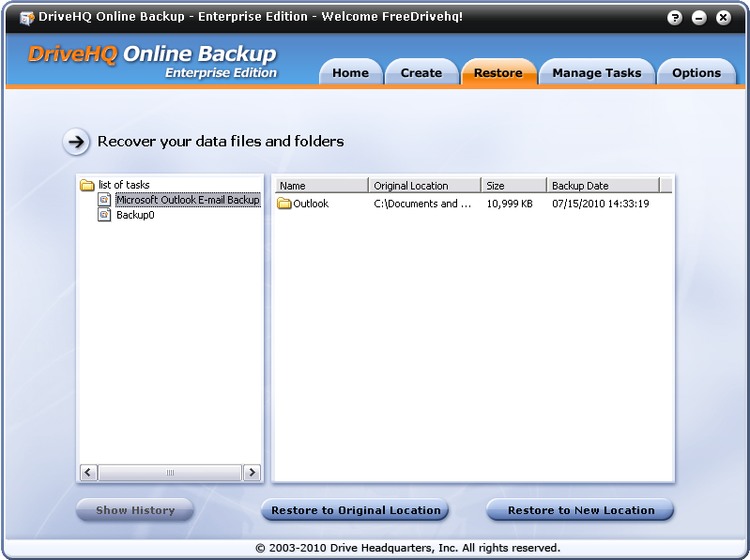Sort files by Size column header
This screenshot has width=750, height=560.
pos(513,186)
